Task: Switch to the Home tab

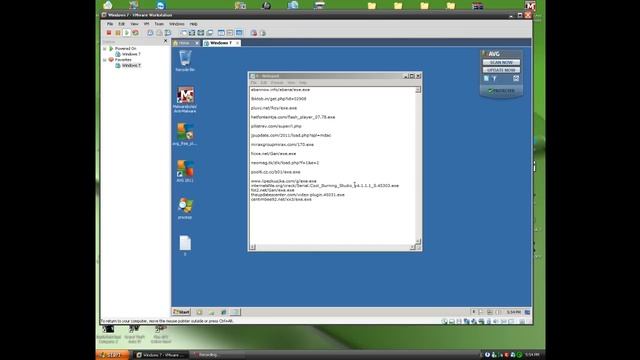Action: coord(184,43)
